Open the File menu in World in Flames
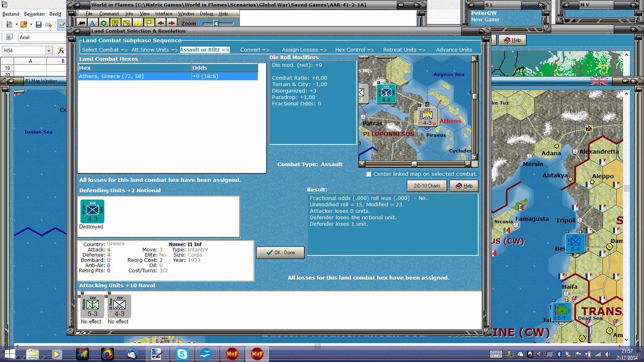644x362 pixels. click(x=89, y=14)
